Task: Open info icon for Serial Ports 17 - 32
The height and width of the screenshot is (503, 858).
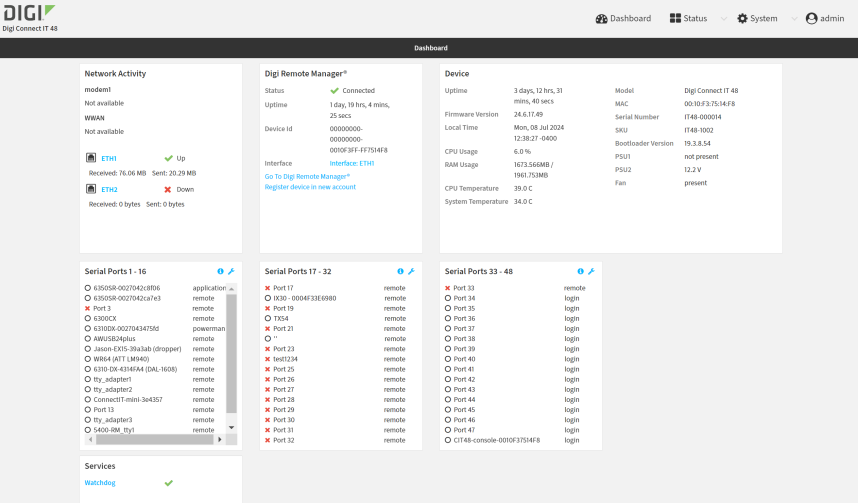Action: point(401,271)
